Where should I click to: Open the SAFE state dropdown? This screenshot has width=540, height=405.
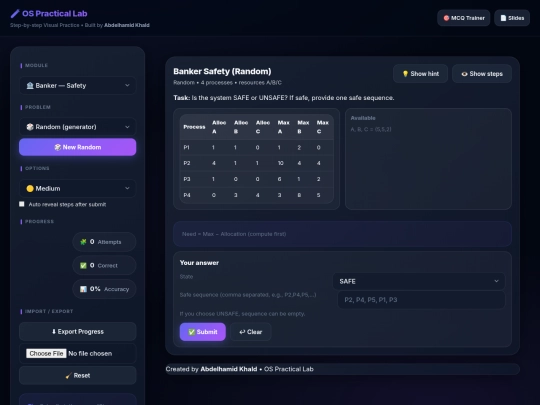tap(419, 281)
